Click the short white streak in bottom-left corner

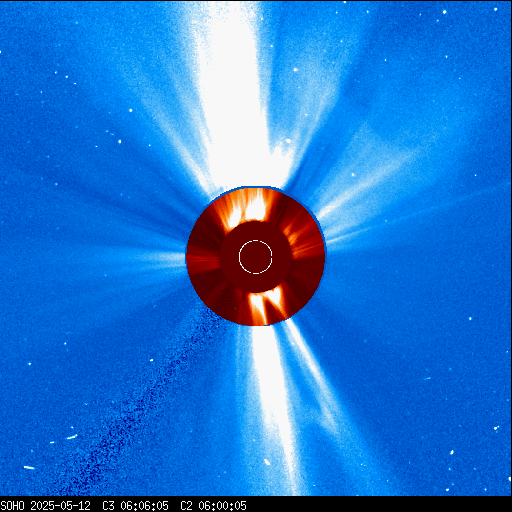coord(29,468)
